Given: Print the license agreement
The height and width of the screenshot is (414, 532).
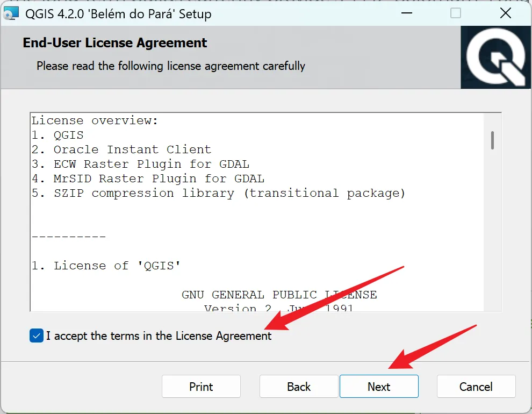Looking at the screenshot, I should 201,387.
